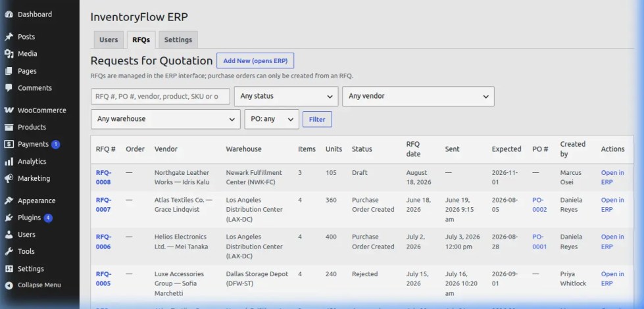Click the Marketing megaphone icon

9,178
